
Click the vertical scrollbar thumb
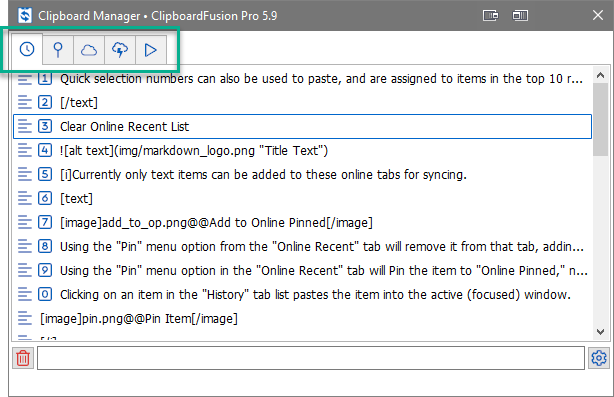[x=600, y=119]
